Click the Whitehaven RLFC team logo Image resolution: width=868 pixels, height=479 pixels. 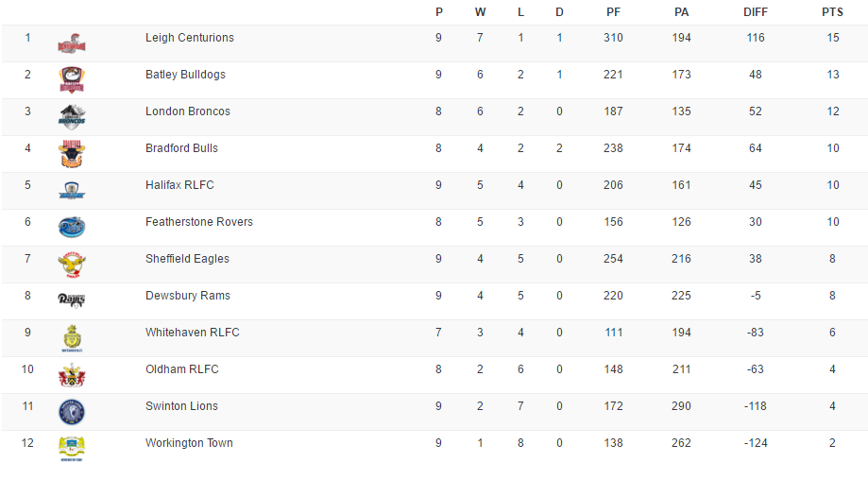click(x=72, y=338)
